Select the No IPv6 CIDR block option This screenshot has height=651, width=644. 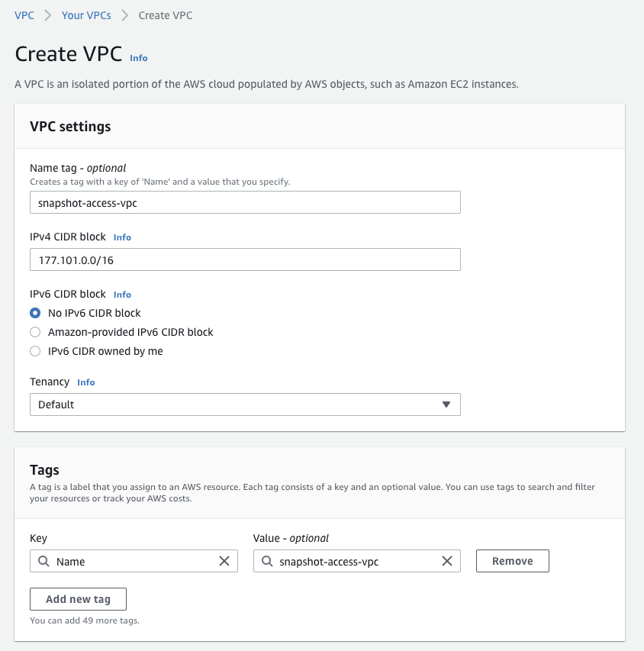coord(34,313)
